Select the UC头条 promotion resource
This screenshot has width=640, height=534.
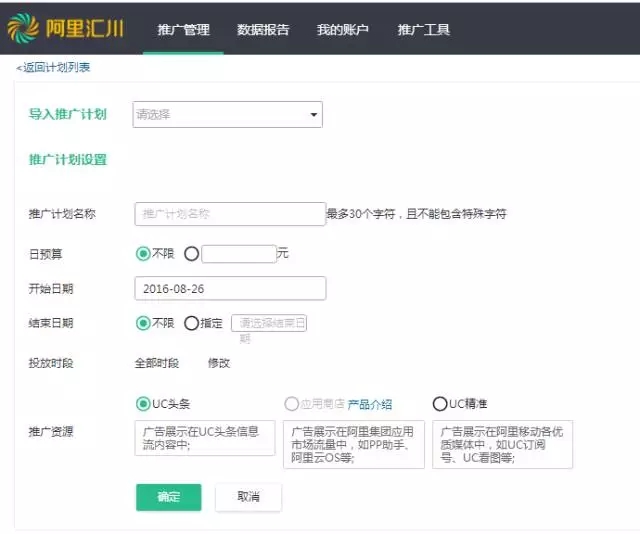(x=143, y=404)
